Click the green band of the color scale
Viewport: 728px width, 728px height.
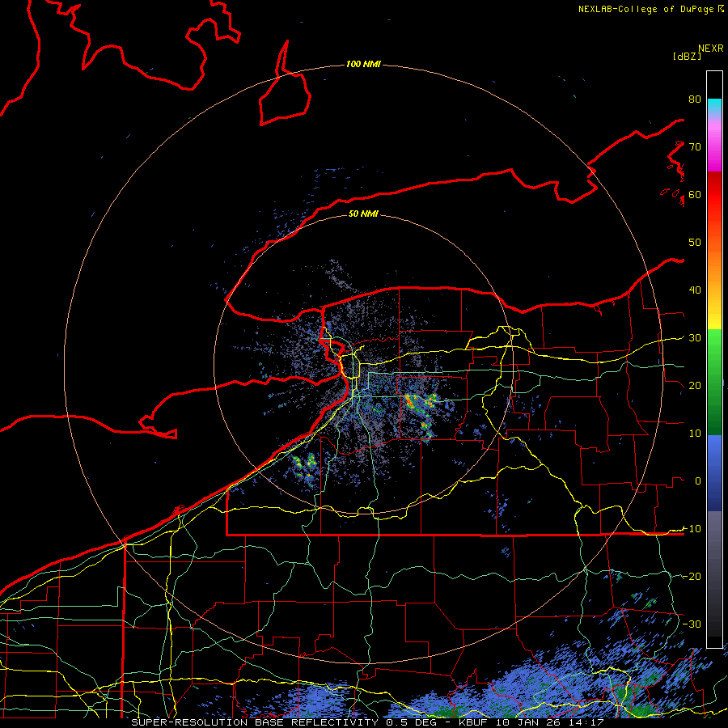pos(714,382)
